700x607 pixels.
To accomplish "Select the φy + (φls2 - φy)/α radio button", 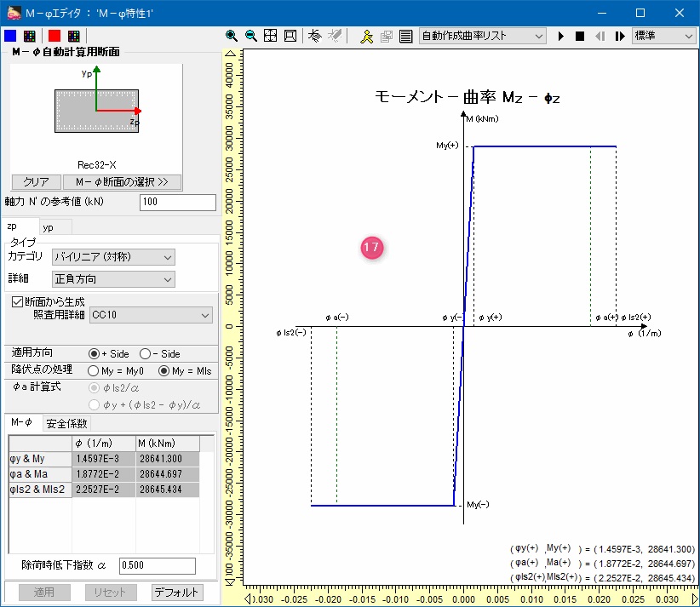I will pyautogui.click(x=94, y=405).
